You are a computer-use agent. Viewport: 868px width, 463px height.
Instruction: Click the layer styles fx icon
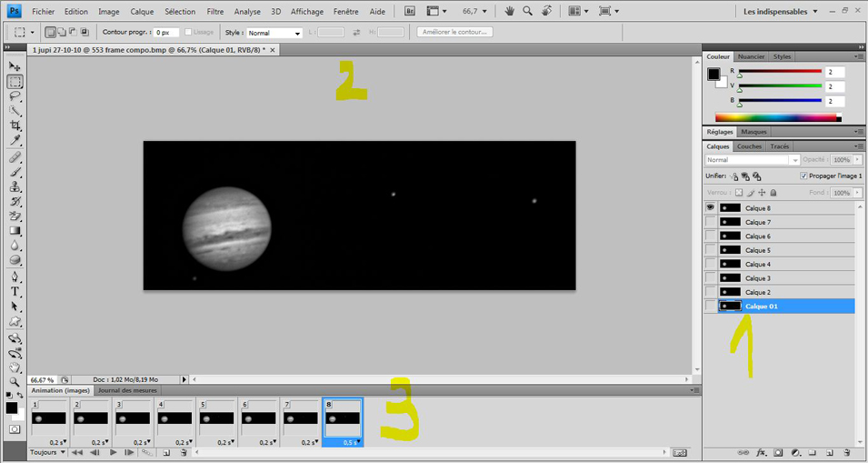[x=761, y=452]
